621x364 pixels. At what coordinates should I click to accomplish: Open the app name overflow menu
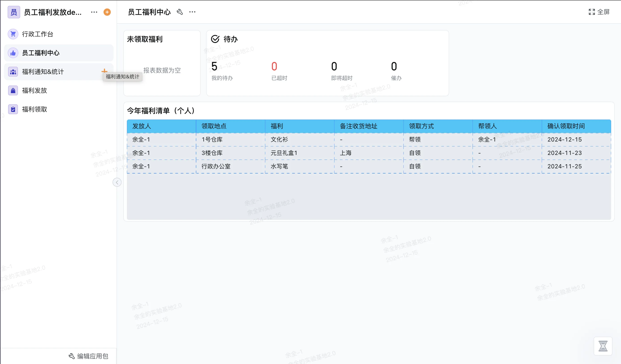tap(94, 12)
